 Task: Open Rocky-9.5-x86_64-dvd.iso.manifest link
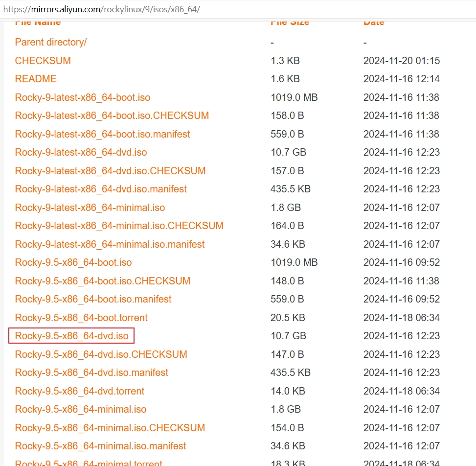coord(91,373)
